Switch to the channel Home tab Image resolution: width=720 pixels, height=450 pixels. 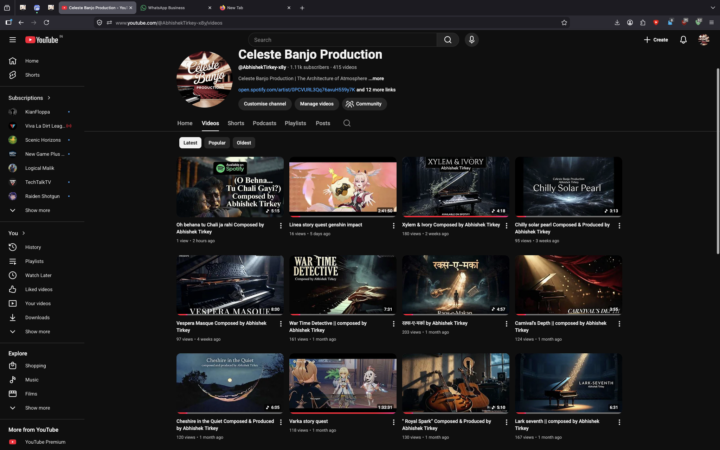coord(185,123)
